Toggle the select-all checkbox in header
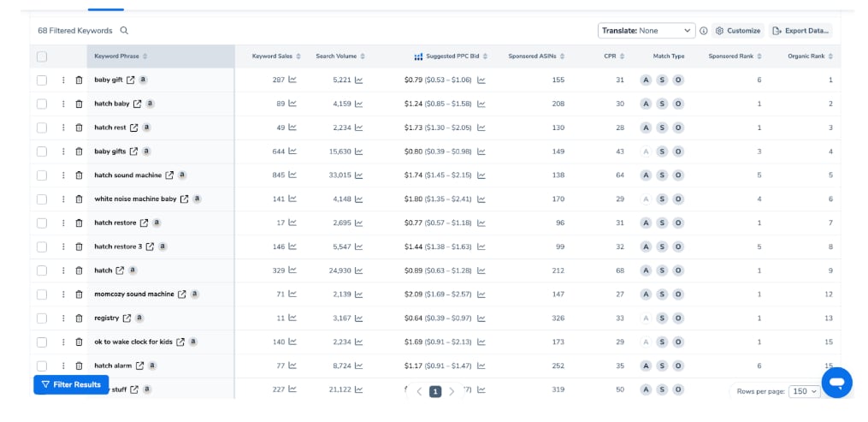Viewport: 868px width, 422px height. pyautogui.click(x=42, y=56)
